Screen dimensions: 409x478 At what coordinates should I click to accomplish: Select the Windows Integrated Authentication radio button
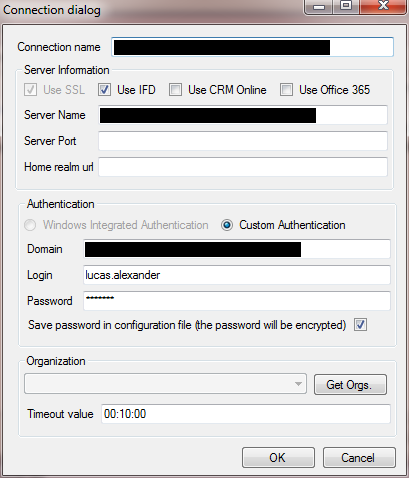30,225
